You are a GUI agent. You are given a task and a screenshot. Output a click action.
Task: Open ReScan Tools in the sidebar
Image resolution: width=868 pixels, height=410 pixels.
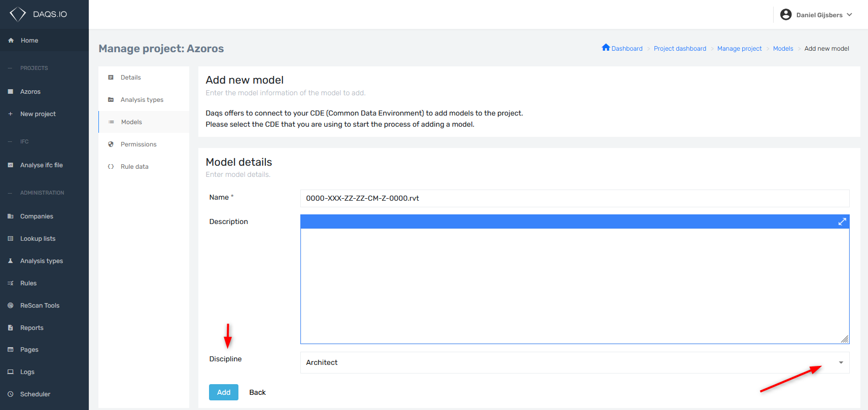[x=44, y=306]
